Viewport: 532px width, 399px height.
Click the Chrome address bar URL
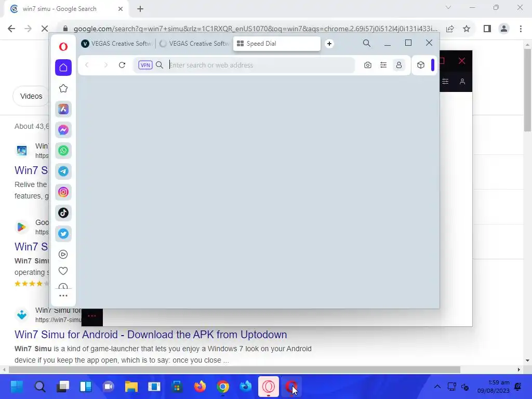click(255, 29)
